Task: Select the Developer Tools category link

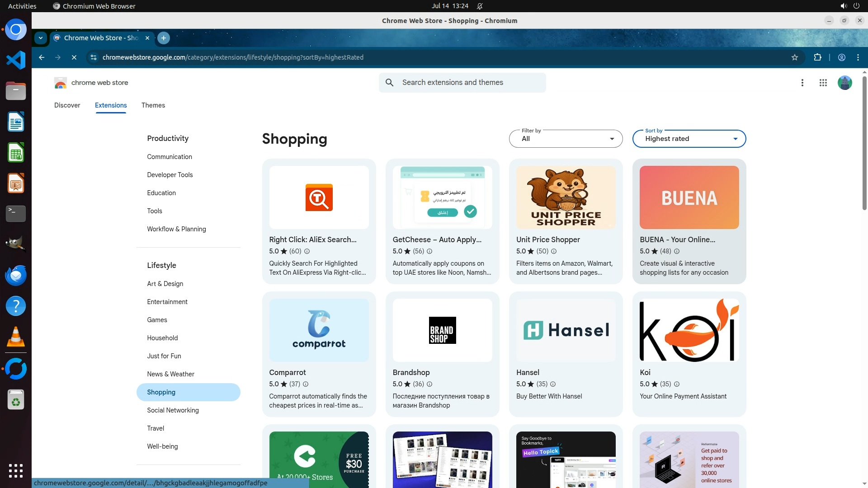Action: [x=170, y=175]
